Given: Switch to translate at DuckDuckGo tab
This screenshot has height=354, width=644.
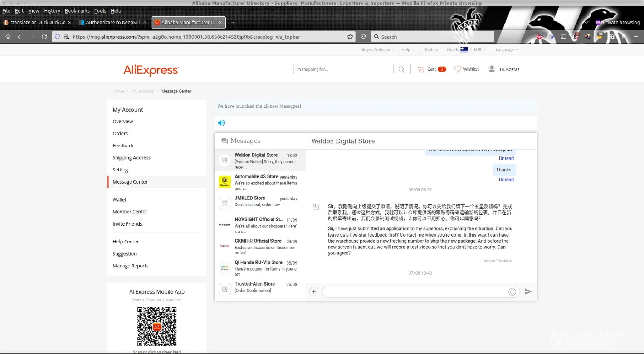Looking at the screenshot, I should pyautogui.click(x=38, y=23).
